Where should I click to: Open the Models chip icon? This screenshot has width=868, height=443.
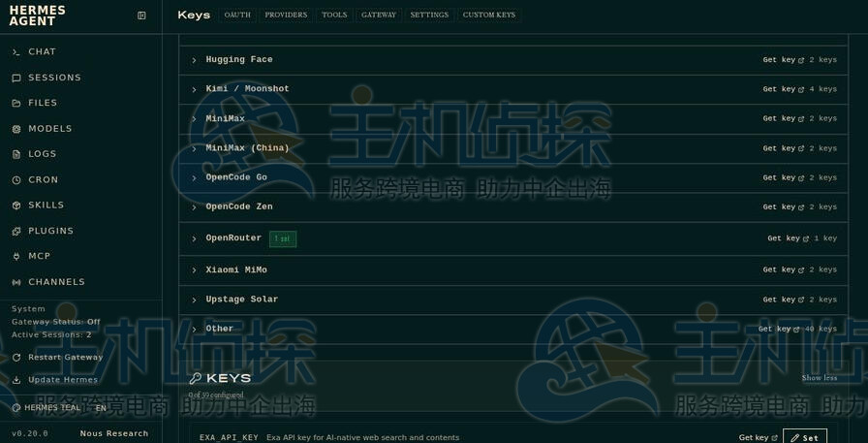pos(16,129)
